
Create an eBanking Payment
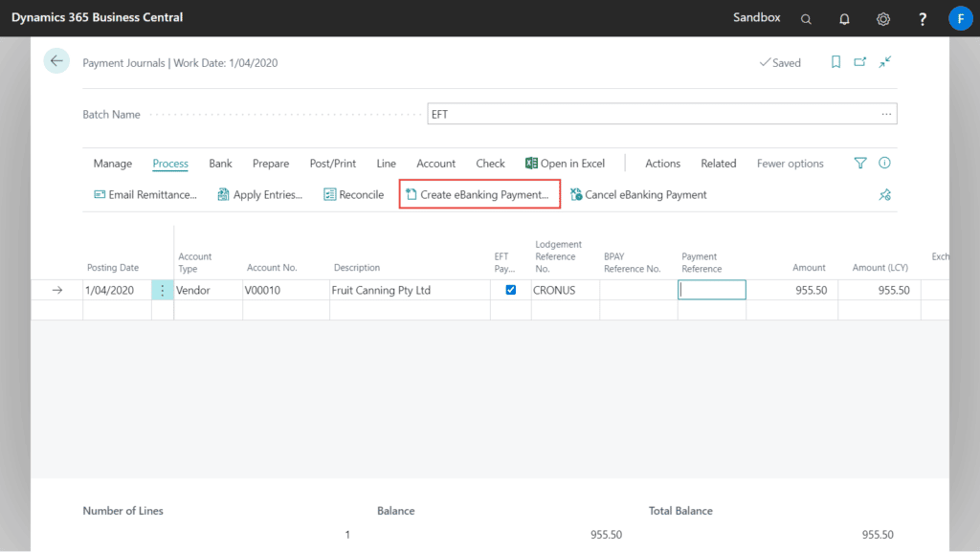pos(479,193)
